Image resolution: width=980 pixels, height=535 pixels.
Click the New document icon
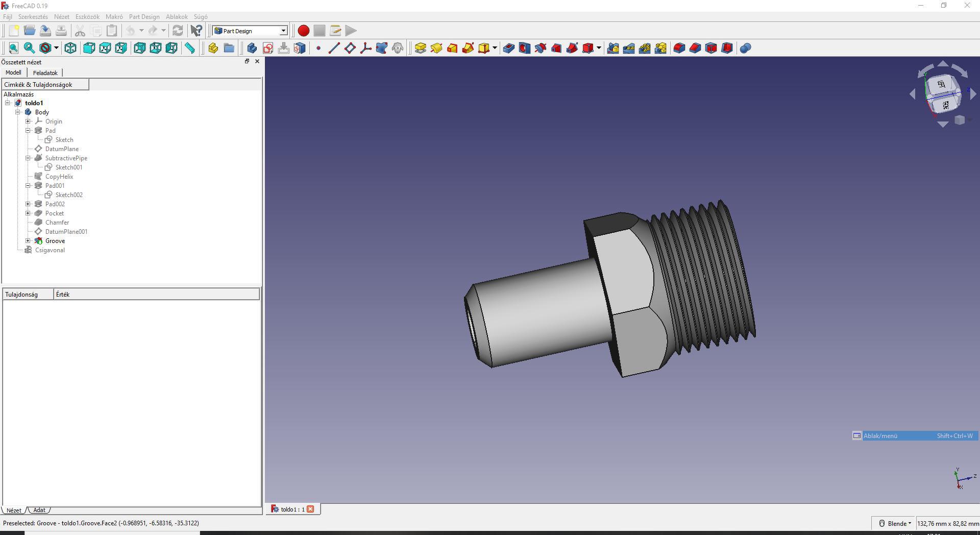pyautogui.click(x=14, y=31)
